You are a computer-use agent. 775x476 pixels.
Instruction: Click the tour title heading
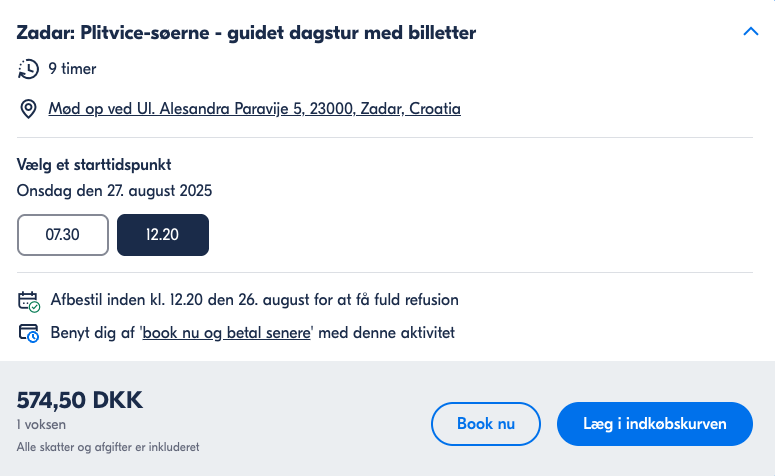click(x=246, y=33)
